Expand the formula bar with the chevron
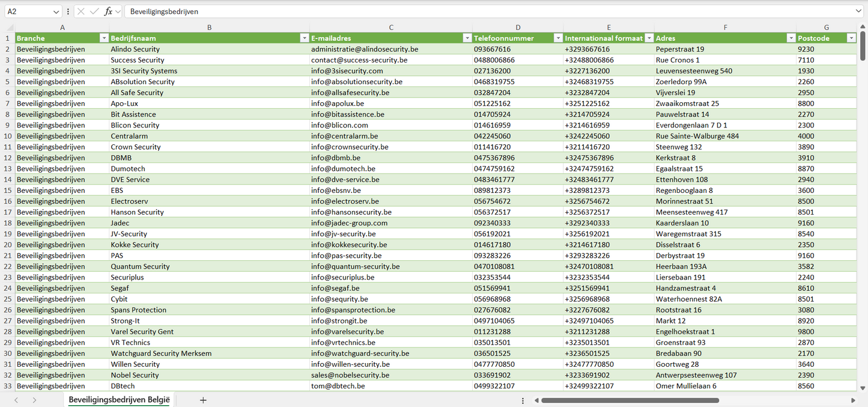Viewport: 868px width, 407px height. pos(858,11)
